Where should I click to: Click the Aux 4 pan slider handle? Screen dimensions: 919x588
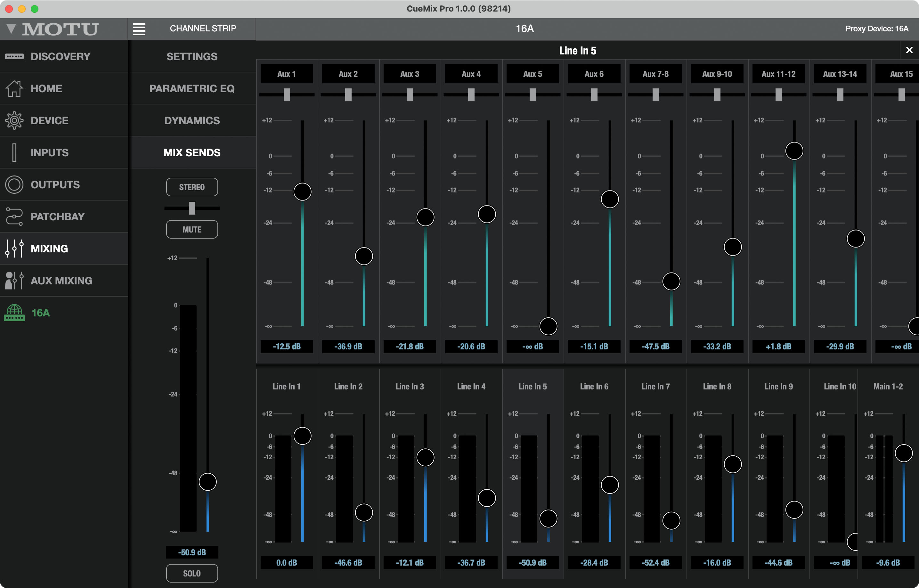click(471, 95)
